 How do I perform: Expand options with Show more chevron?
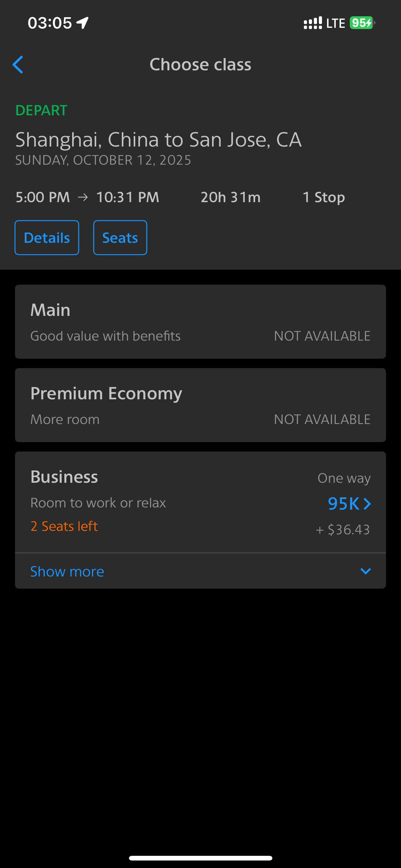tap(365, 571)
